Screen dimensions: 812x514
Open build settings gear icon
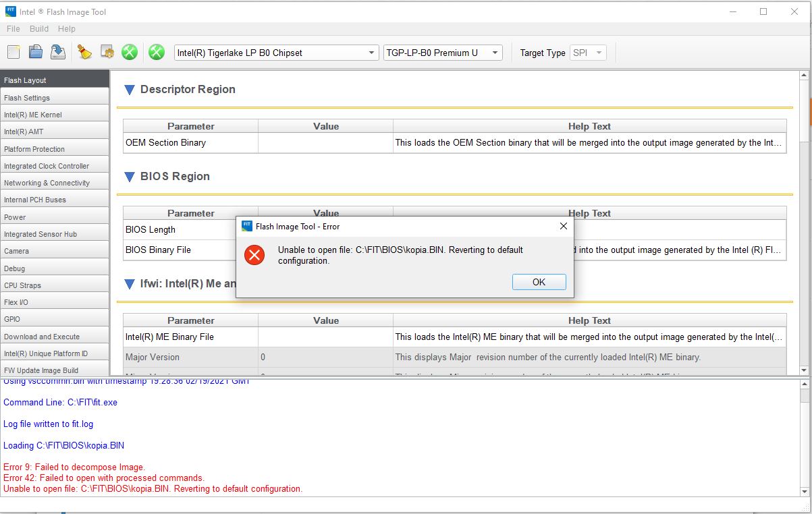pyautogui.click(x=107, y=52)
